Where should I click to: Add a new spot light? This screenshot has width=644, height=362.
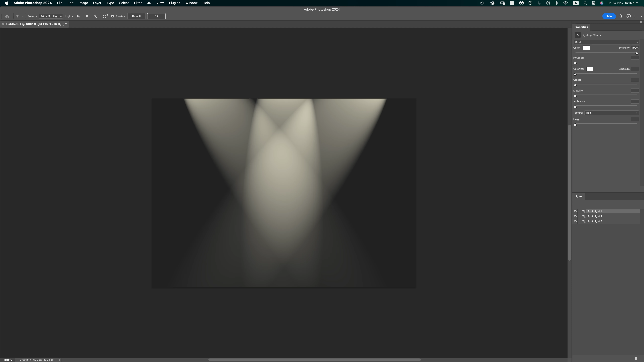click(x=78, y=16)
